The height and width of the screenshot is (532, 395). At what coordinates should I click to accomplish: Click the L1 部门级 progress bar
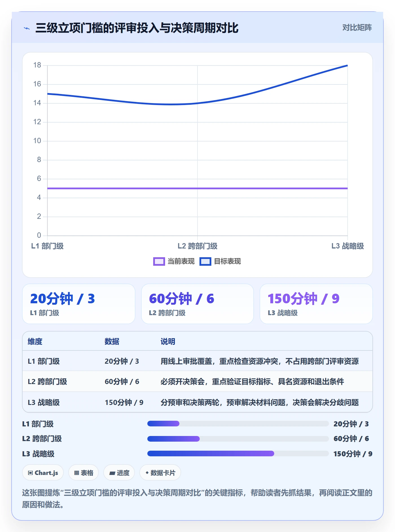(x=238, y=424)
